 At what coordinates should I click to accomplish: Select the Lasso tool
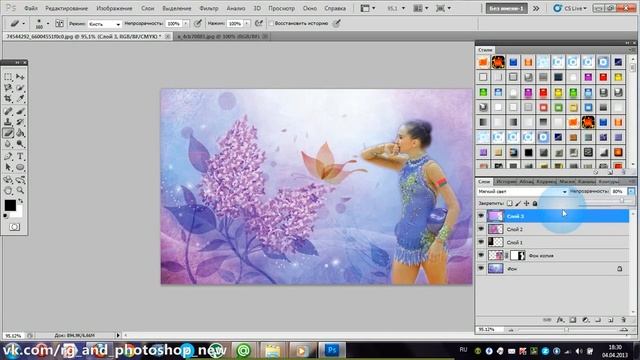pyautogui.click(x=8, y=87)
